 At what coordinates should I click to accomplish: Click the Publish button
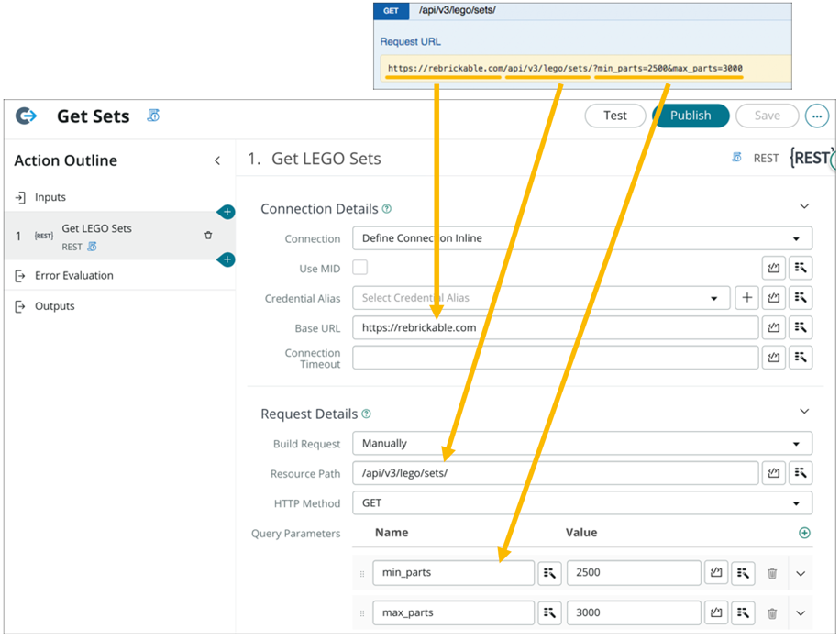coord(690,116)
